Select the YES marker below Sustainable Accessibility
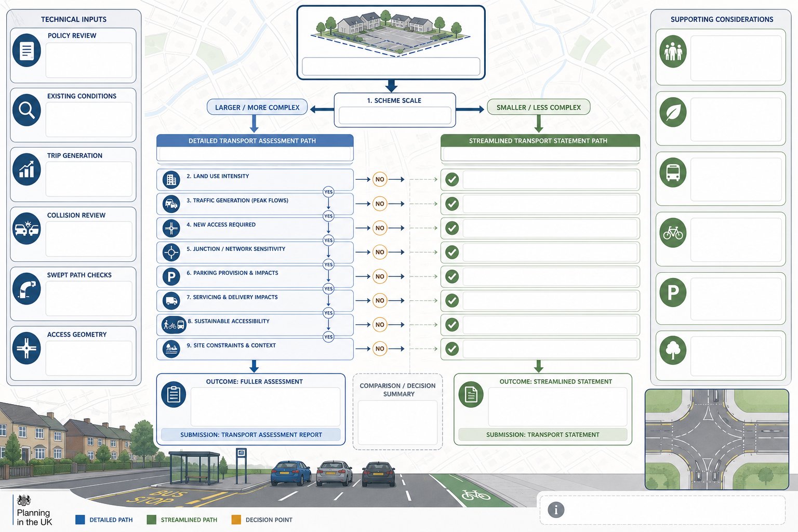 (328, 337)
